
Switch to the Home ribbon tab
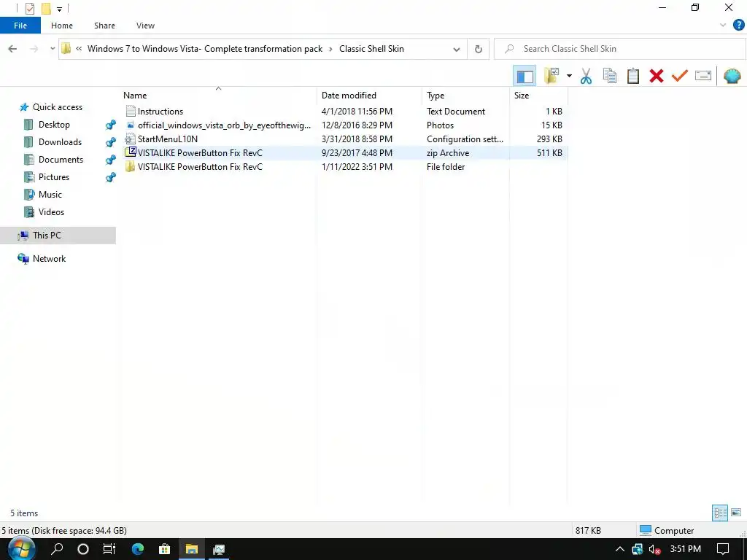[62, 26]
